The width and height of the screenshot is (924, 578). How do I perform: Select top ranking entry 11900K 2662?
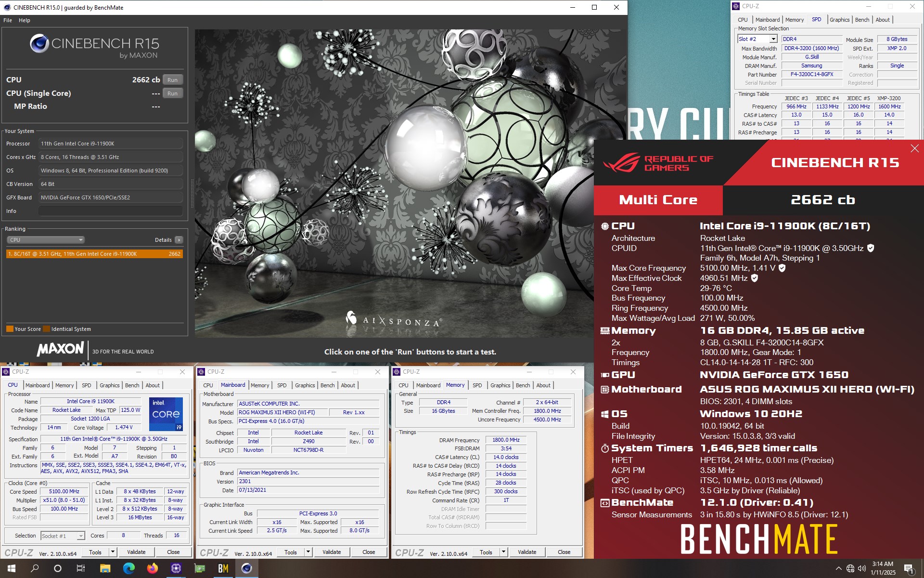[x=94, y=254]
